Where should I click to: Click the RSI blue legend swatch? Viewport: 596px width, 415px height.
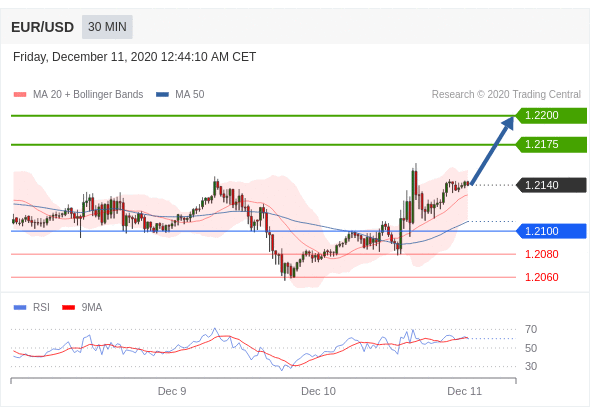[x=20, y=307]
